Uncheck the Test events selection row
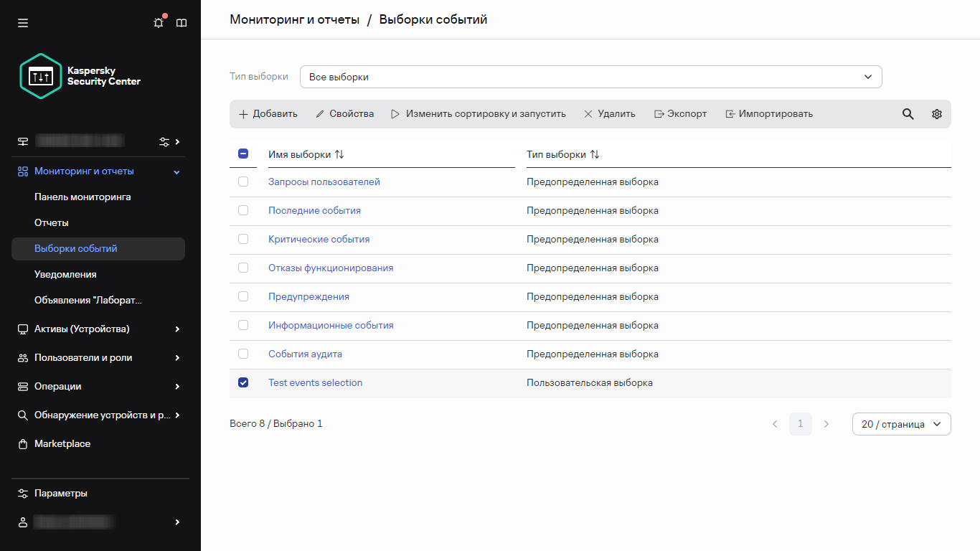The height and width of the screenshot is (551, 980). [243, 382]
